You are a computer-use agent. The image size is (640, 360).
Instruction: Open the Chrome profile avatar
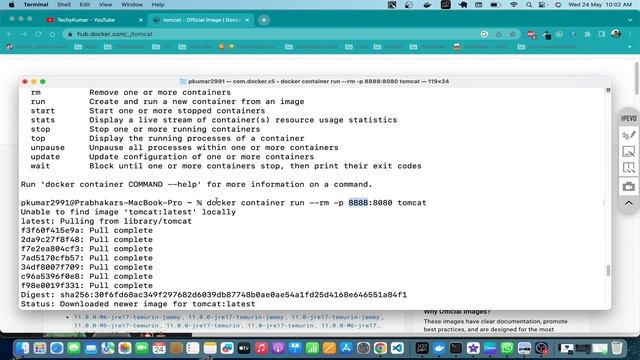[616, 34]
